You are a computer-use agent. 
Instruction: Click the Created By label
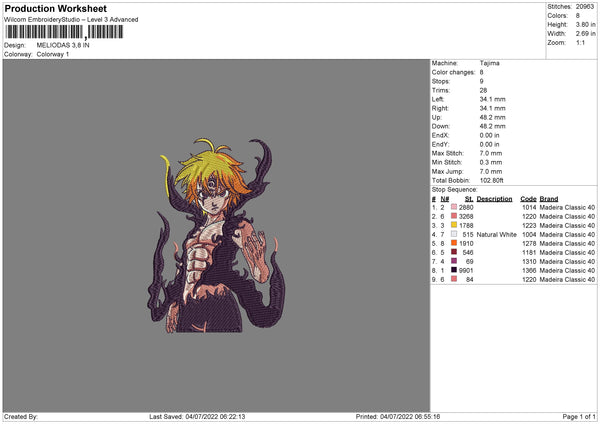[x=21, y=416]
